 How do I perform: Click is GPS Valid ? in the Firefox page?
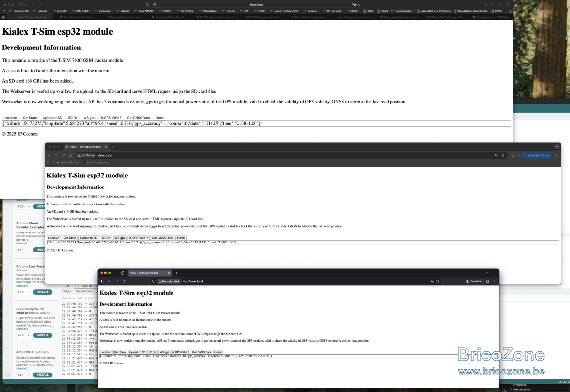pyautogui.click(x=180, y=352)
